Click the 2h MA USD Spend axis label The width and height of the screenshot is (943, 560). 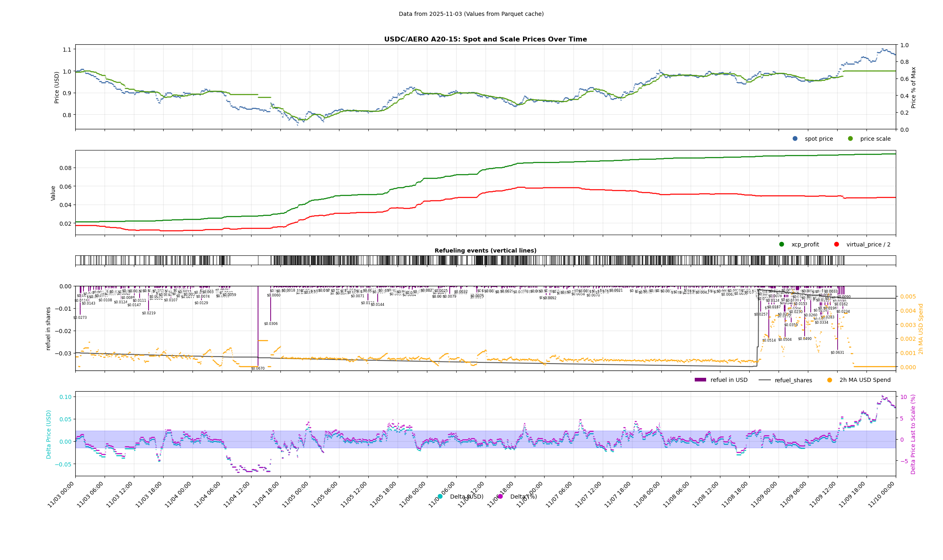click(x=921, y=329)
